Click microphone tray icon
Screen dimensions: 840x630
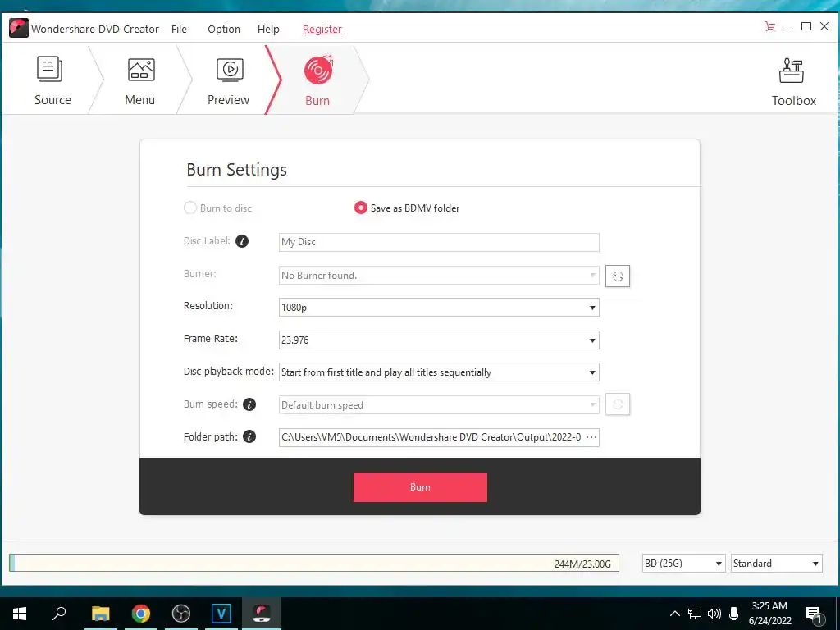point(734,614)
